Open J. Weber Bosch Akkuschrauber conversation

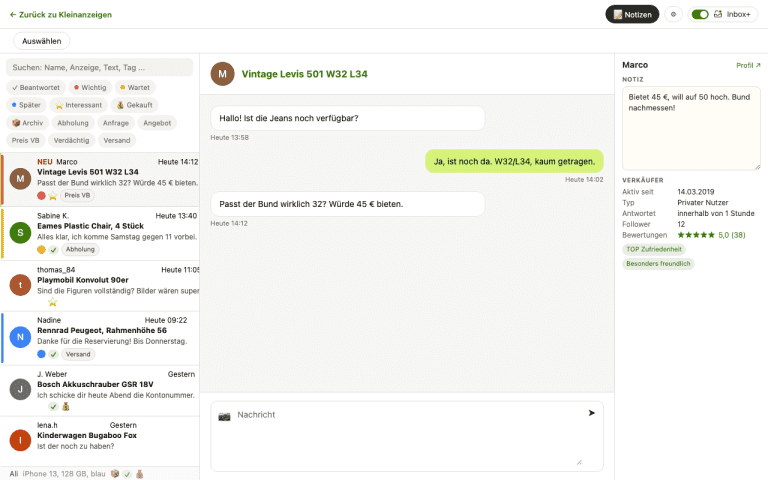pos(100,390)
